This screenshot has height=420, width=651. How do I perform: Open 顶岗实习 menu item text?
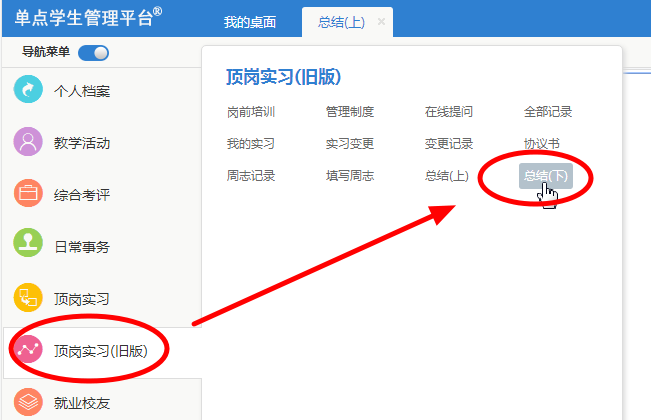(82, 299)
